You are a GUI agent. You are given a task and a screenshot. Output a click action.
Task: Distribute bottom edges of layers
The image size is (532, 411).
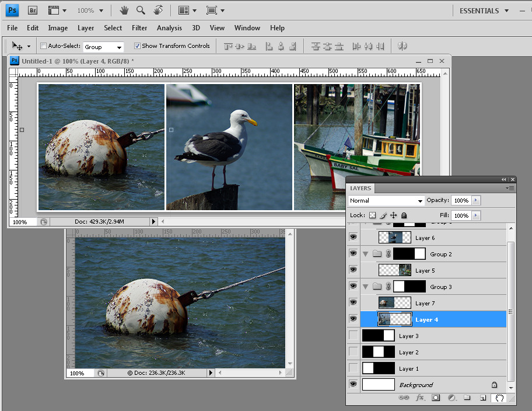tap(339, 46)
